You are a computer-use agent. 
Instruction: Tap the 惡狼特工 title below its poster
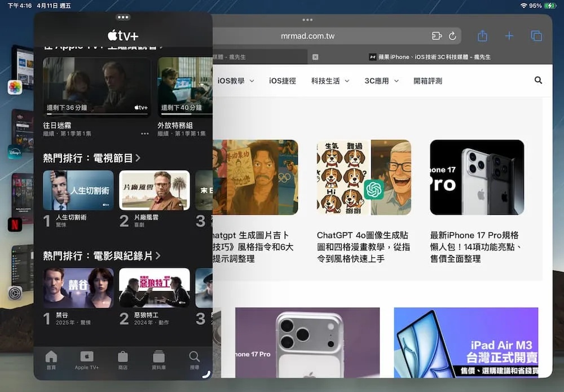146,315
